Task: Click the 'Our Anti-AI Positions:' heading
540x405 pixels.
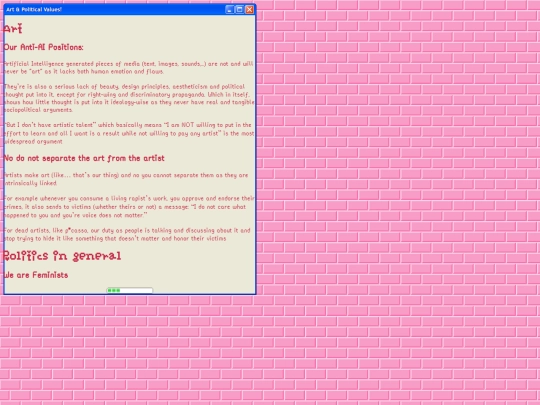Action: pos(44,47)
